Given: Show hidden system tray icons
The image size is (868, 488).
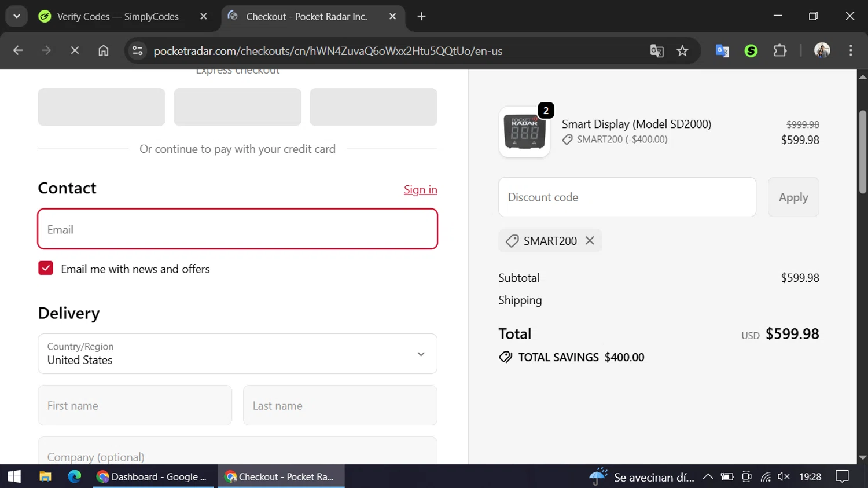Looking at the screenshot, I should tap(708, 477).
